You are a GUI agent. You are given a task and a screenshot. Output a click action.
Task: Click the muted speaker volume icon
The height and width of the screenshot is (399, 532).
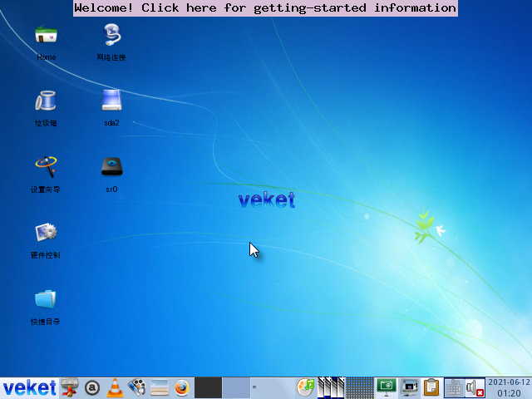coord(475,388)
